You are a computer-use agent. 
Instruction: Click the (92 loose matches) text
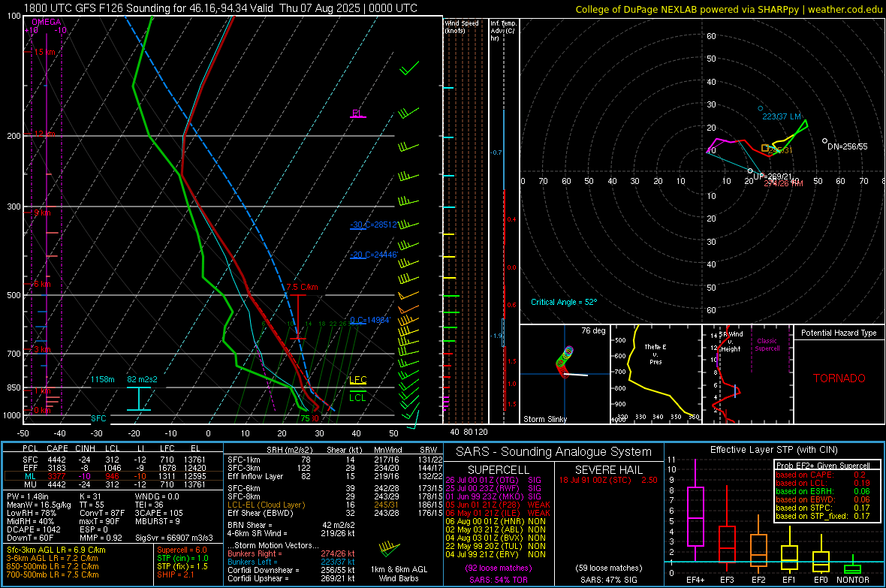coord(499,568)
